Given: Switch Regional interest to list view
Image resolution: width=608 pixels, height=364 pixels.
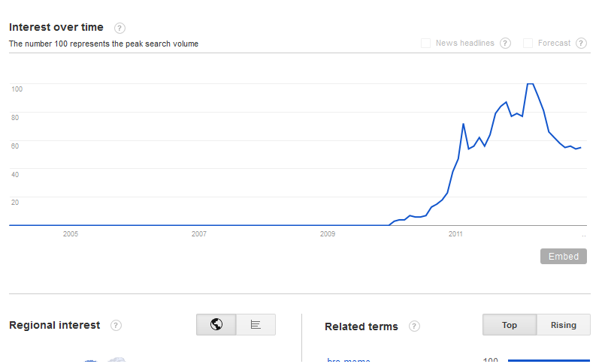Looking at the screenshot, I should (x=256, y=324).
